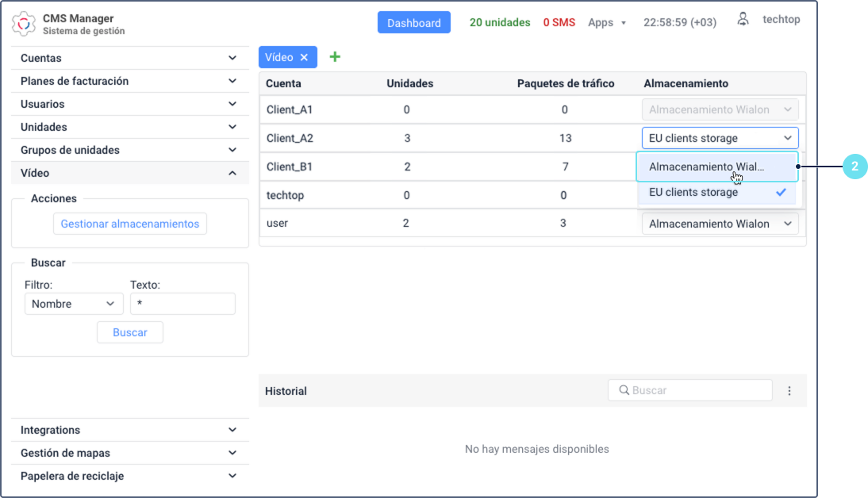
Task: Click the Gestionar almacenamientos button
Action: (129, 223)
